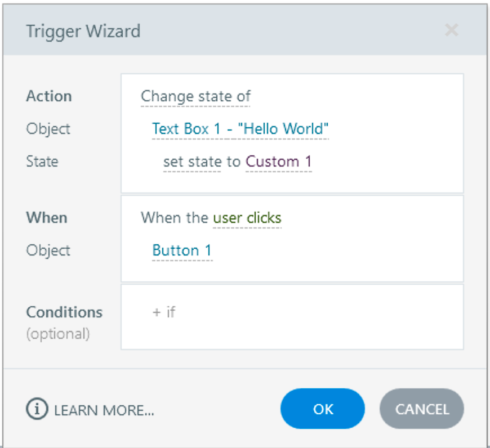Click the info icon beside Learn More
Screen dimensions: 490x448
pos(37,409)
